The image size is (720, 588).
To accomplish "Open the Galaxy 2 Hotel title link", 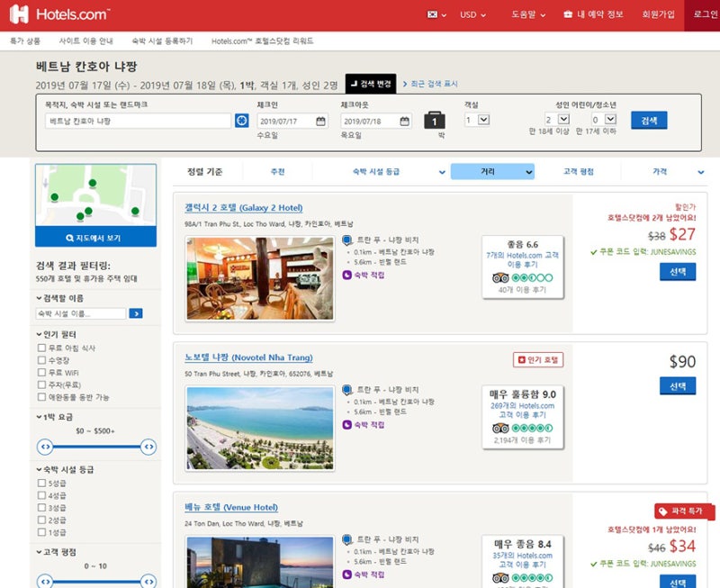I will pos(243,208).
